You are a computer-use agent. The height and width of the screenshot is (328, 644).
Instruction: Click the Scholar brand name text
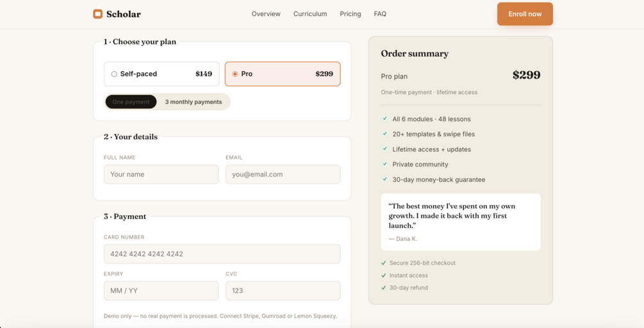[123, 14]
